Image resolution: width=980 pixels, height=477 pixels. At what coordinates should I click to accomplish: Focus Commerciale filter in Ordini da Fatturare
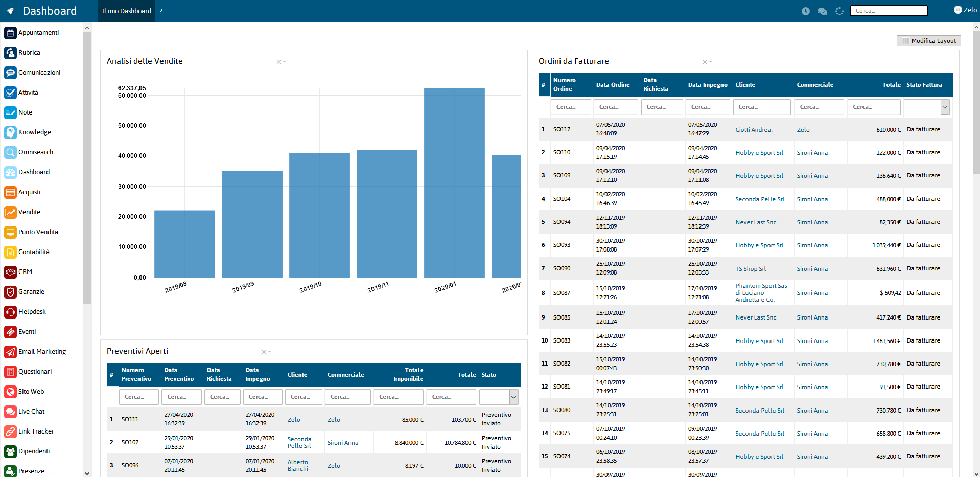pos(819,107)
